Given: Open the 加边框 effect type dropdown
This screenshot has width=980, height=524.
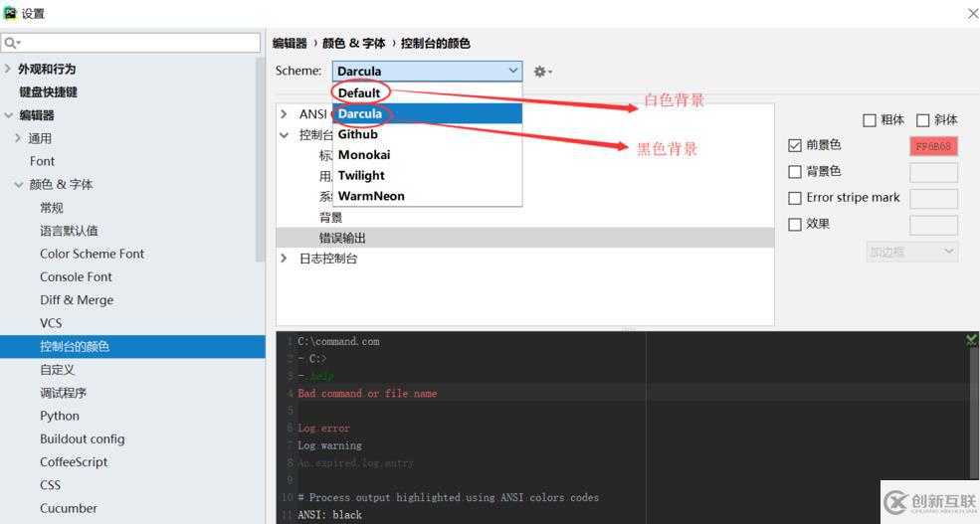Looking at the screenshot, I should tap(912, 252).
